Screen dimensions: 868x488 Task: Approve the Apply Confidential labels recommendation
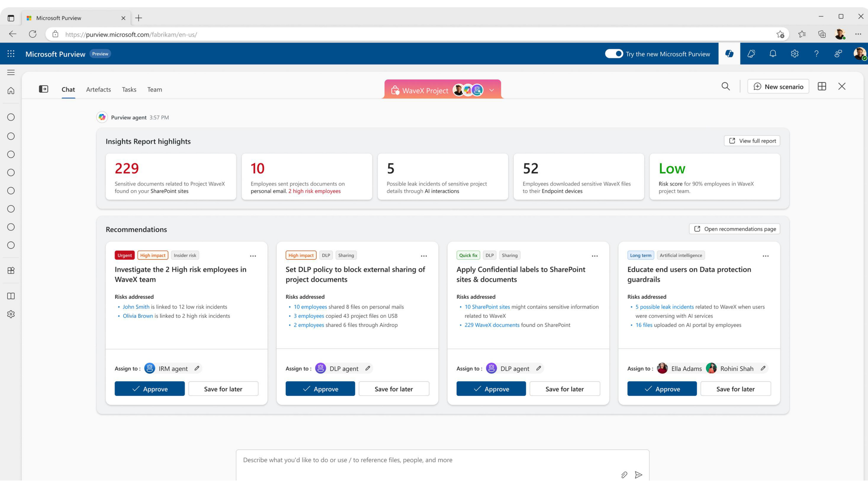491,389
